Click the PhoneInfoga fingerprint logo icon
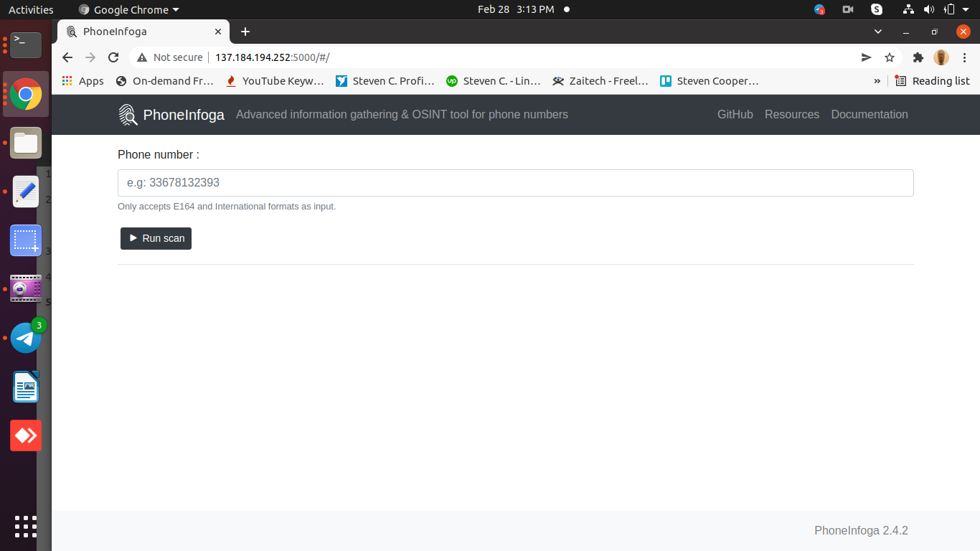Image resolution: width=980 pixels, height=551 pixels. (128, 115)
